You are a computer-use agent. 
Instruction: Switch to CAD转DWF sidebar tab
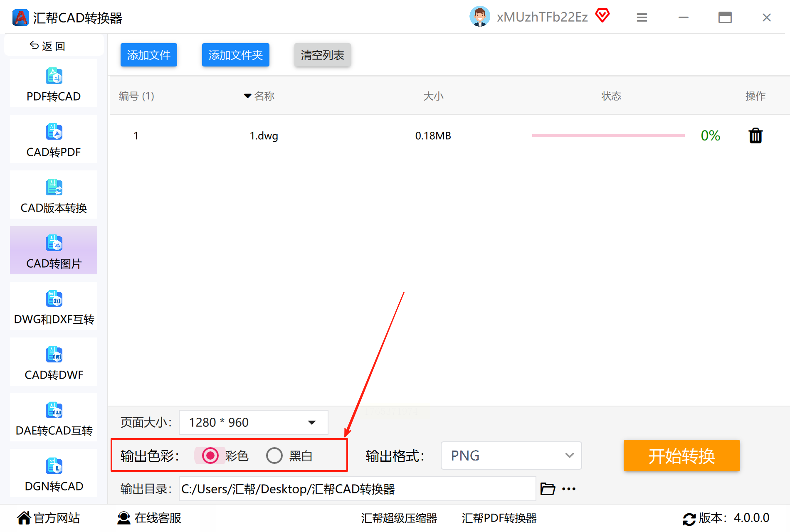(54, 362)
